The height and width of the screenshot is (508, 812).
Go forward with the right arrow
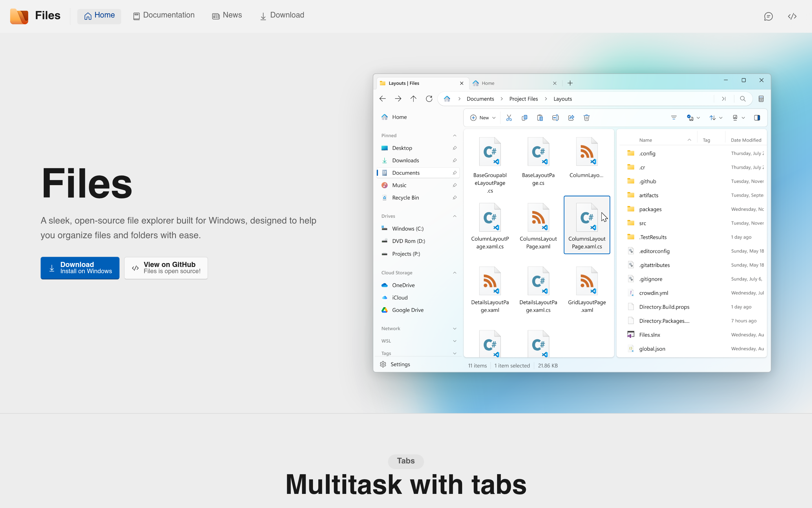[x=398, y=99]
